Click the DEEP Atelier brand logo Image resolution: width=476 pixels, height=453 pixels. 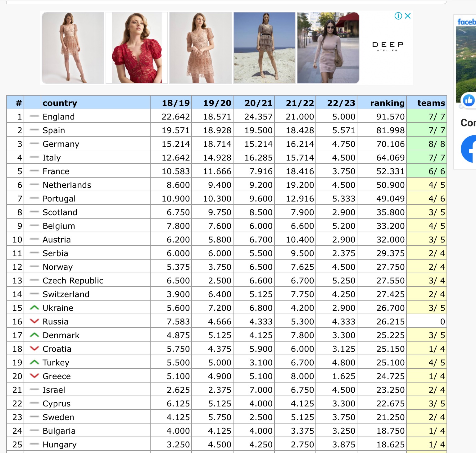(387, 46)
